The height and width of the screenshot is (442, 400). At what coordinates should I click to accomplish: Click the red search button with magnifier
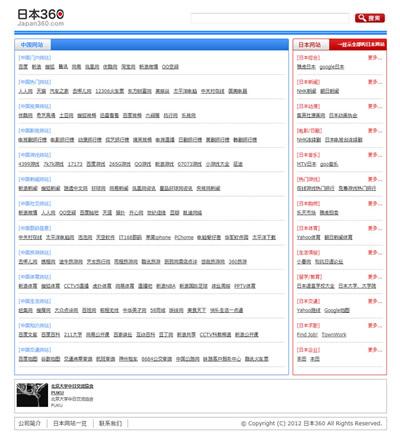pos(370,18)
